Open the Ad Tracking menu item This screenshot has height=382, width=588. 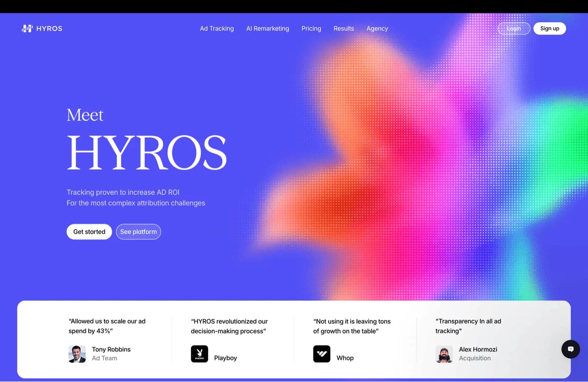point(217,28)
